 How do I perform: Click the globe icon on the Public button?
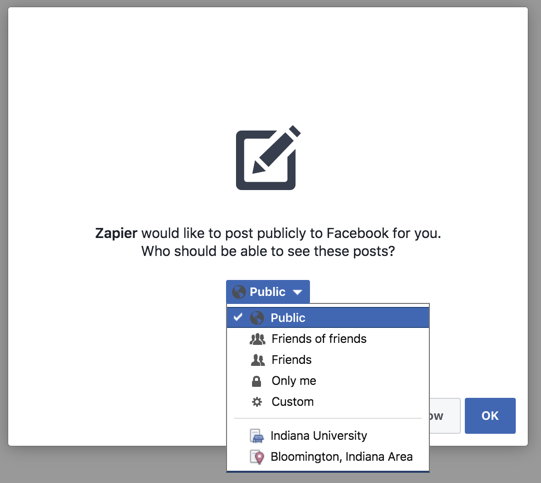pos(239,292)
